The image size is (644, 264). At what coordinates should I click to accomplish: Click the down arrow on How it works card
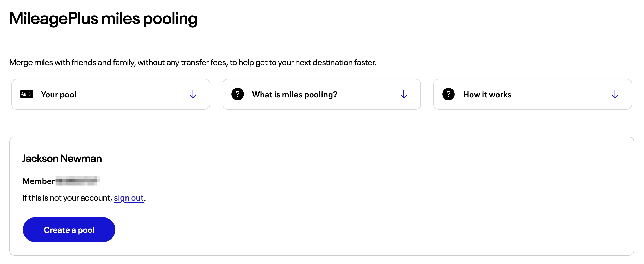[615, 94]
